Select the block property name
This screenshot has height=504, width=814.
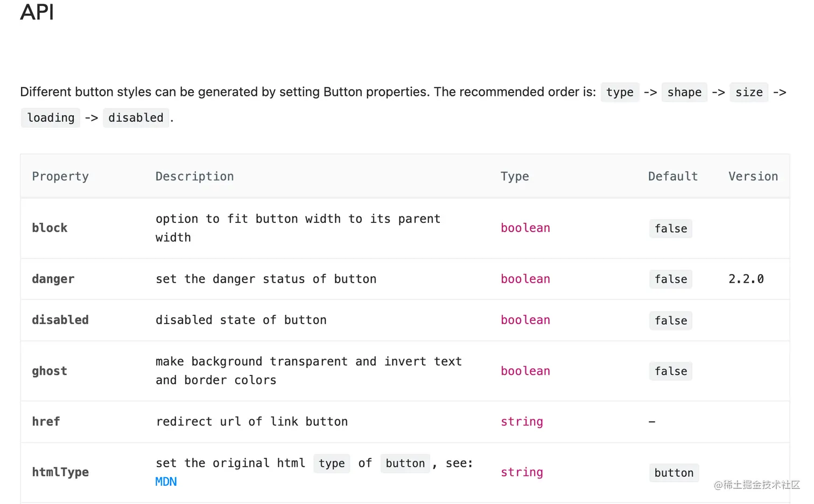tap(50, 228)
